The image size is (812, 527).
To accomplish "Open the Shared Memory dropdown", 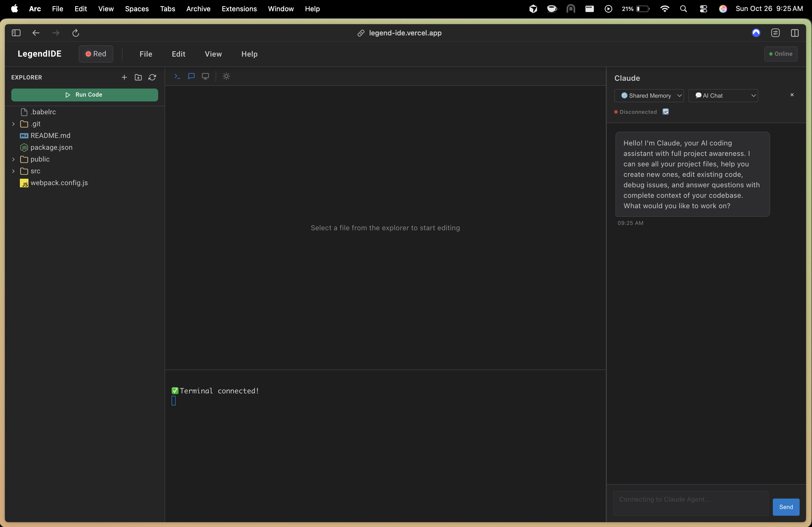I will pyautogui.click(x=649, y=96).
